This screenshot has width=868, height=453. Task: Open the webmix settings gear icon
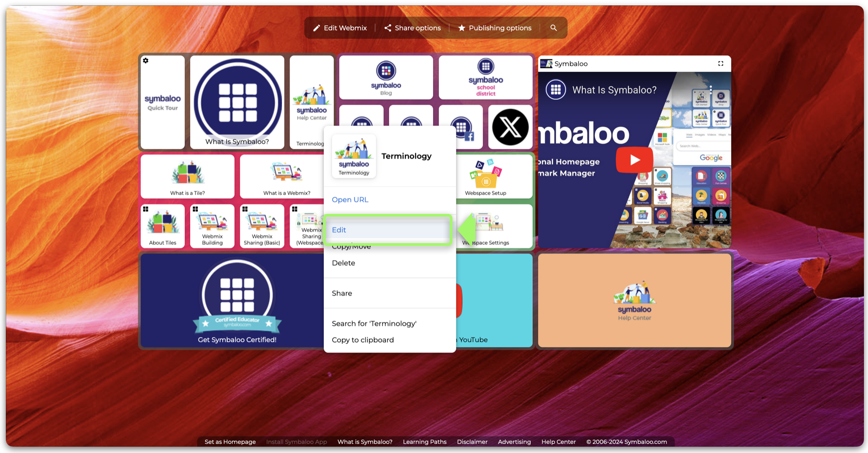[146, 61]
